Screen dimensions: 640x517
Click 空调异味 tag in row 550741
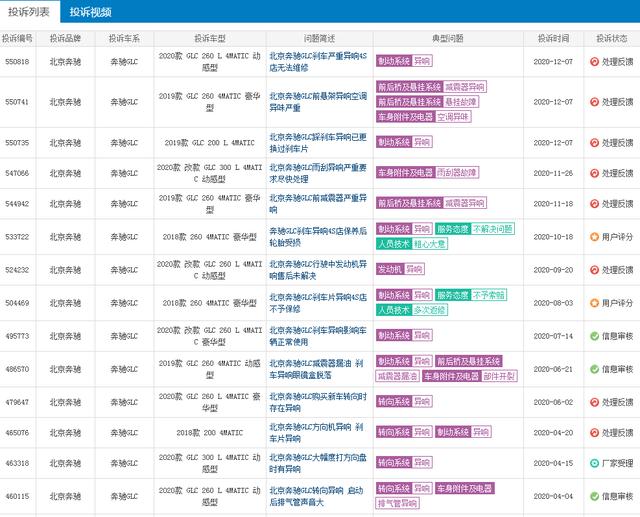(x=453, y=117)
